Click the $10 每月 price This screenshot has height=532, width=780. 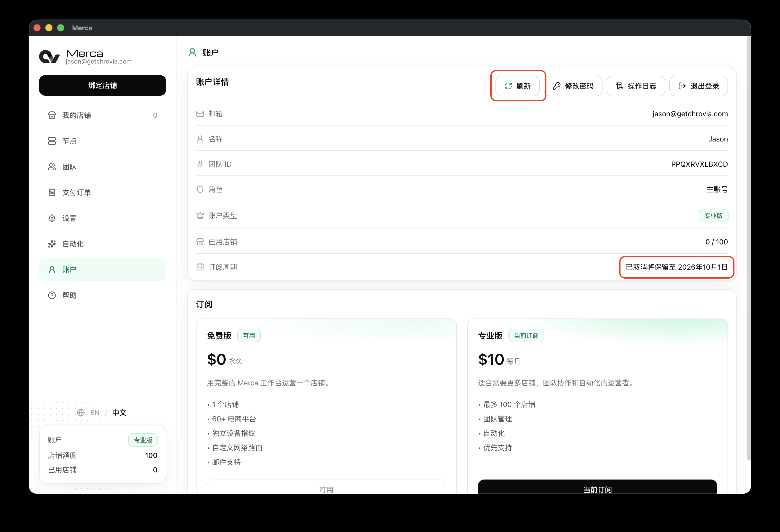pos(499,359)
